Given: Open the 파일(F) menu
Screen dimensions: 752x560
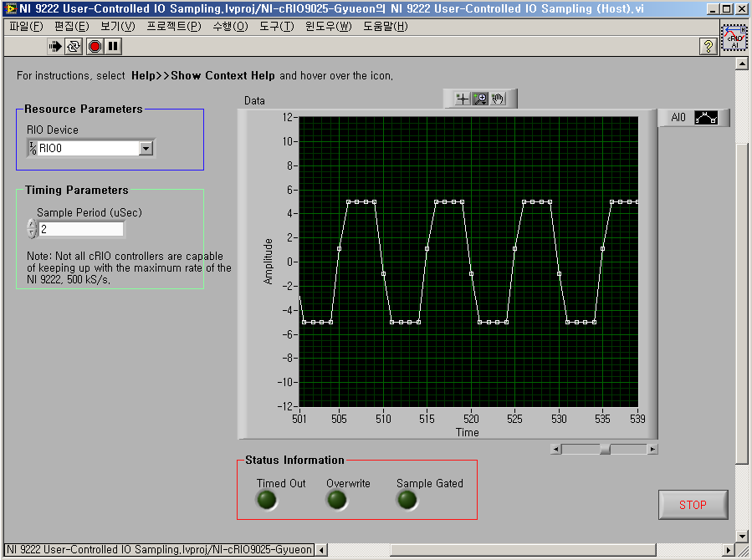Looking at the screenshot, I should click(x=27, y=27).
